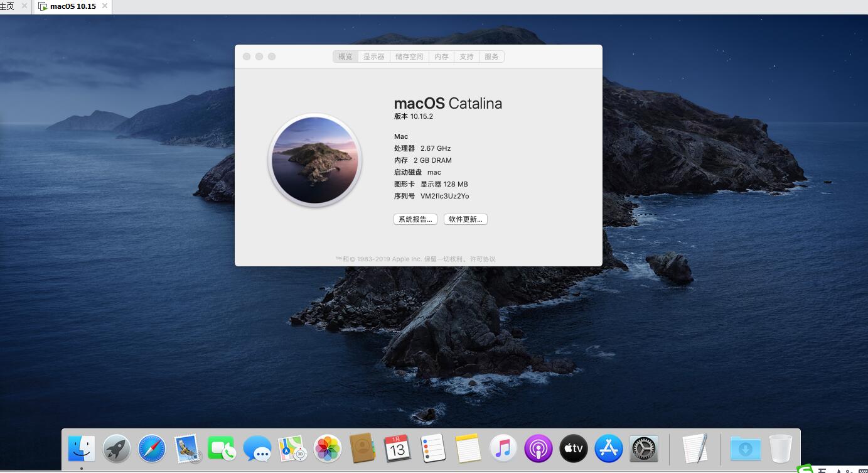
Task: Open the Mail stamp icon
Action: (187, 449)
